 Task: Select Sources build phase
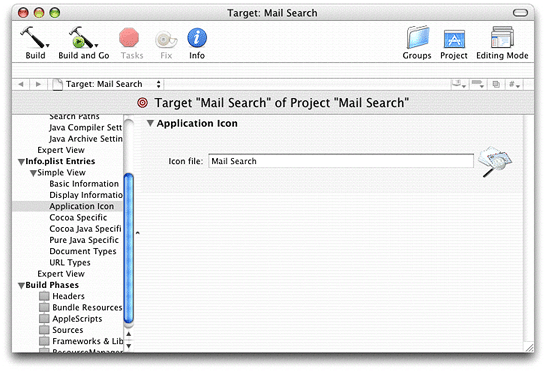[x=68, y=330]
